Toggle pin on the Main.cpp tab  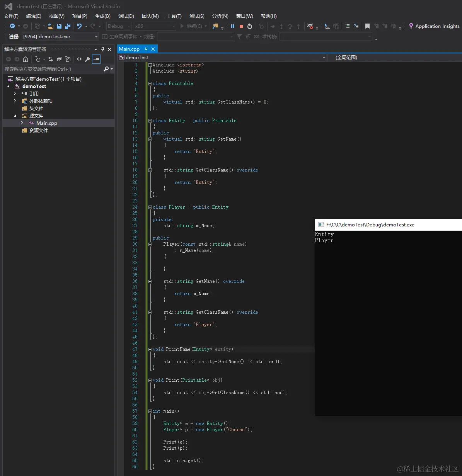pos(146,49)
